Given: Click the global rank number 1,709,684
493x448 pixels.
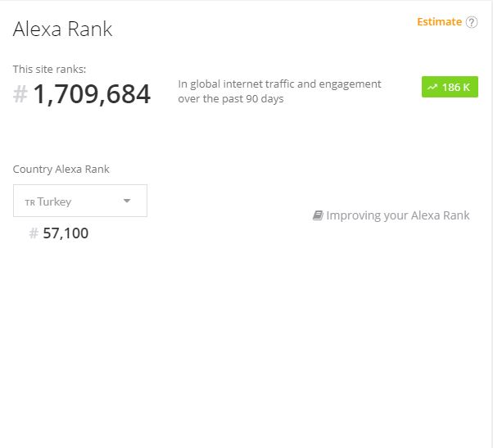Looking at the screenshot, I should coord(92,95).
